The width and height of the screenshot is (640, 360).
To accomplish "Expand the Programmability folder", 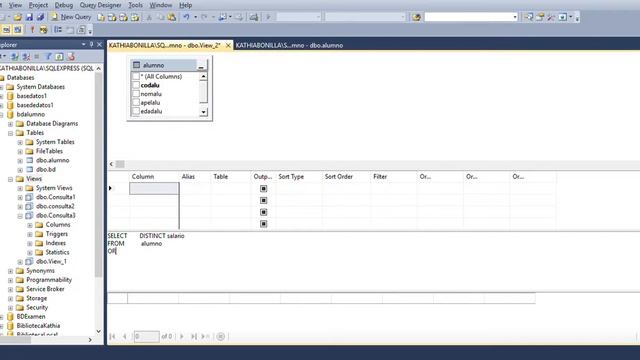I will (x=11, y=280).
